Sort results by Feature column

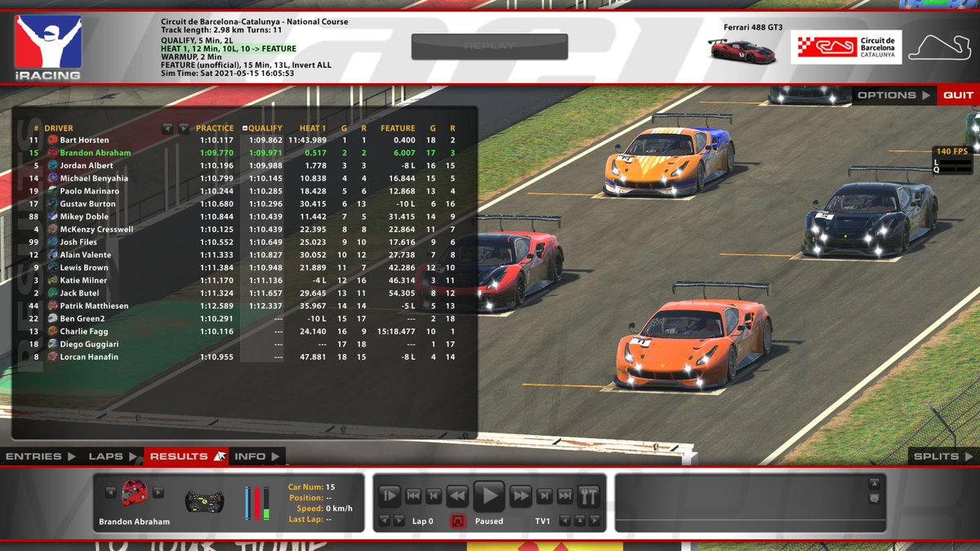pyautogui.click(x=398, y=128)
